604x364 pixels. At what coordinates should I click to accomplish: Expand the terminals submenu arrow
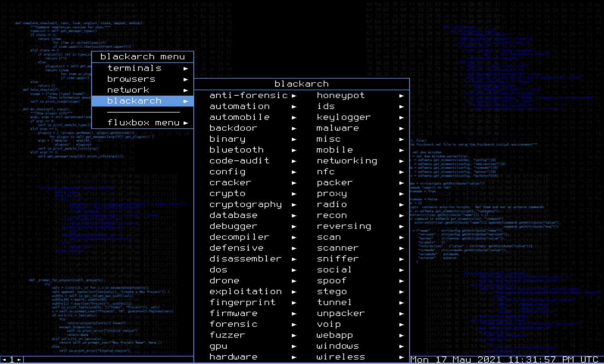[x=186, y=68]
